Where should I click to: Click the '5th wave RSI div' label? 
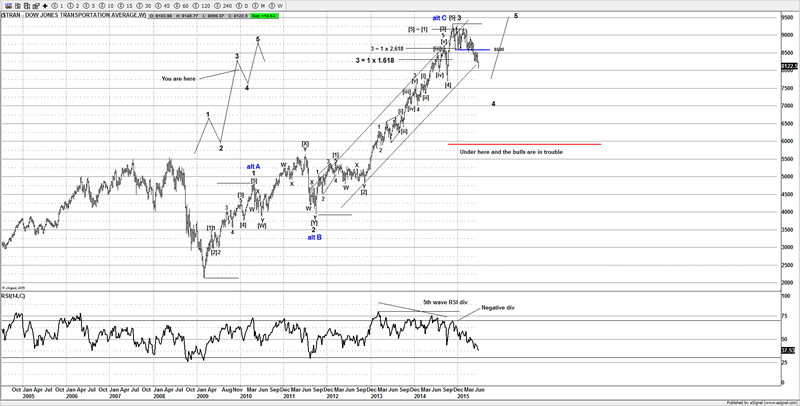pyautogui.click(x=445, y=302)
